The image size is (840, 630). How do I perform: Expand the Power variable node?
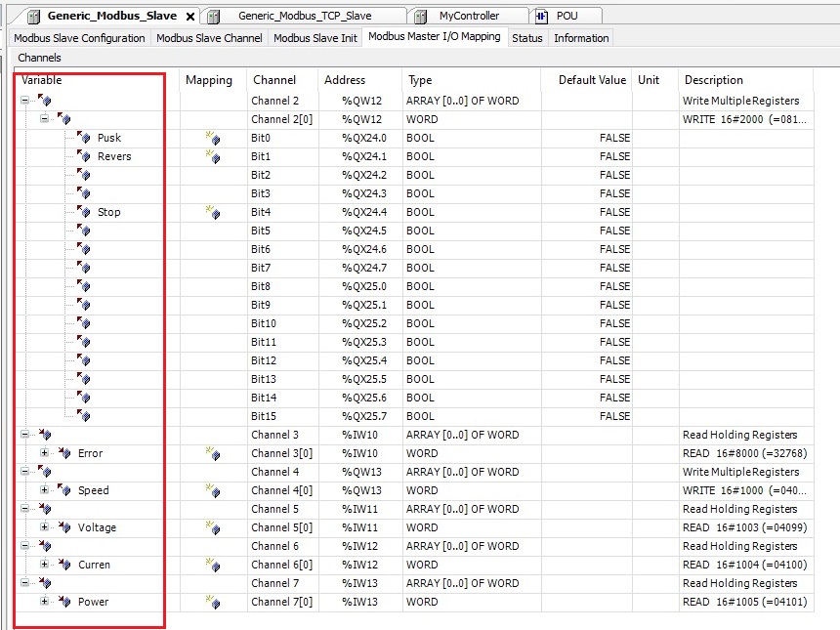pos(44,602)
